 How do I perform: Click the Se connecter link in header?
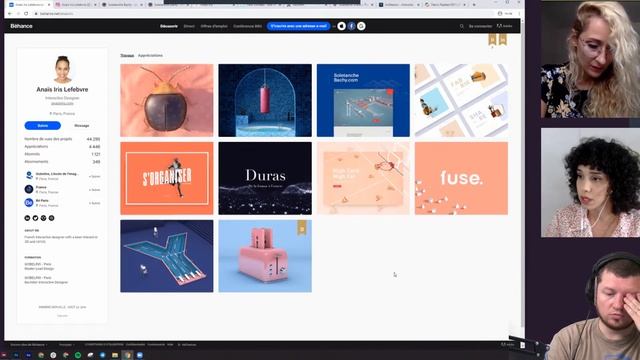coord(480,26)
